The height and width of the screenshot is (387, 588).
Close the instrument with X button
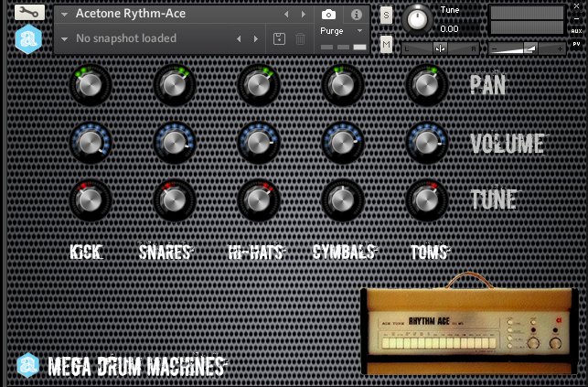pyautogui.click(x=576, y=6)
